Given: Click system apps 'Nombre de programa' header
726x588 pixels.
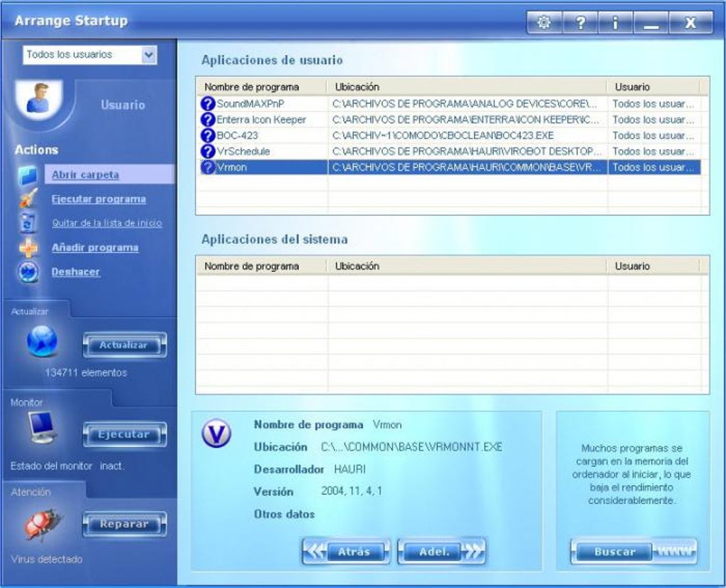Looking at the screenshot, I should tap(262, 266).
